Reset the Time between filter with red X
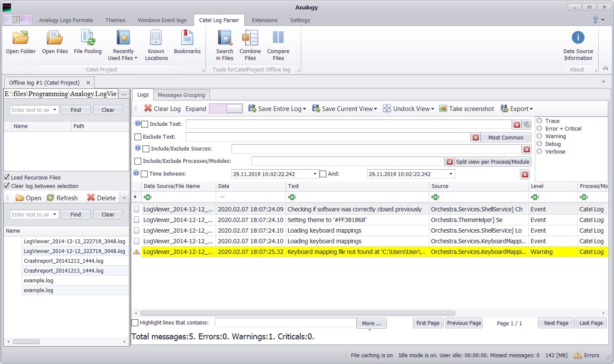 pos(525,174)
